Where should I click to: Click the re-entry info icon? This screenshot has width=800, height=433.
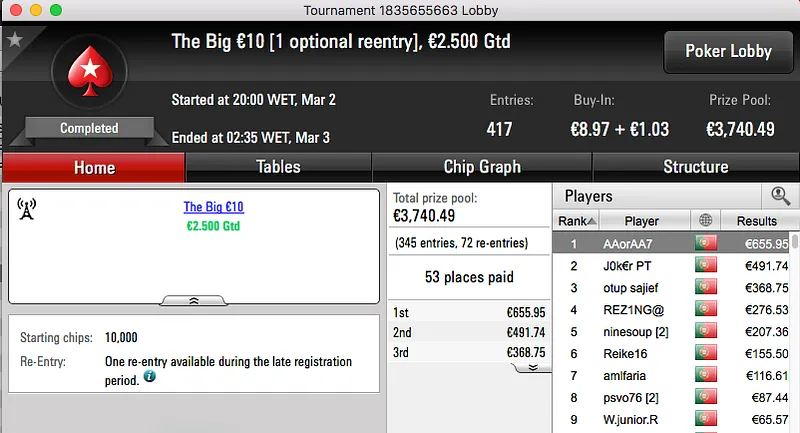coord(149,377)
